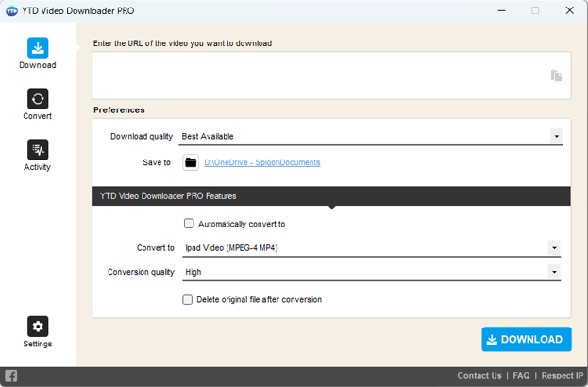Screen dimensions: 588x387
Task: Open the Contact Us link
Action: [479, 376]
